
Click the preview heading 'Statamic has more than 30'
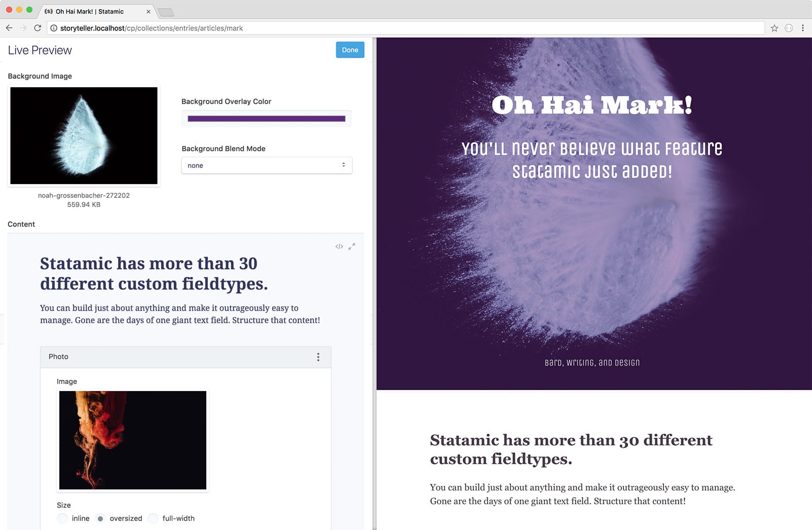pyautogui.click(x=571, y=449)
